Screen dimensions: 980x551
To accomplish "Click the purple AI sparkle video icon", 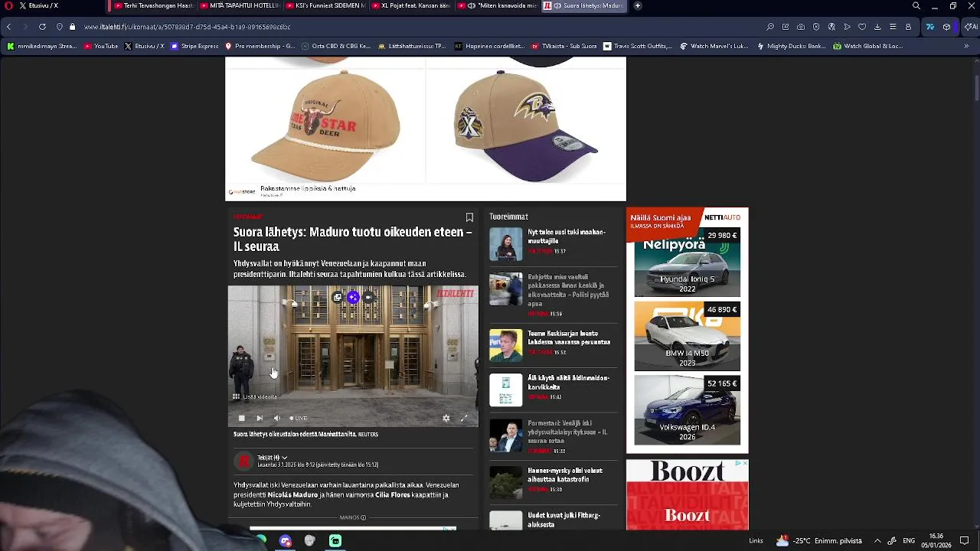I will tap(353, 297).
